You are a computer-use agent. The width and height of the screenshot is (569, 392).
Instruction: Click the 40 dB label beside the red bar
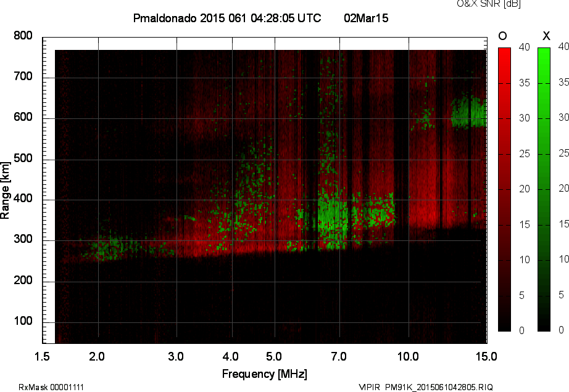click(525, 47)
